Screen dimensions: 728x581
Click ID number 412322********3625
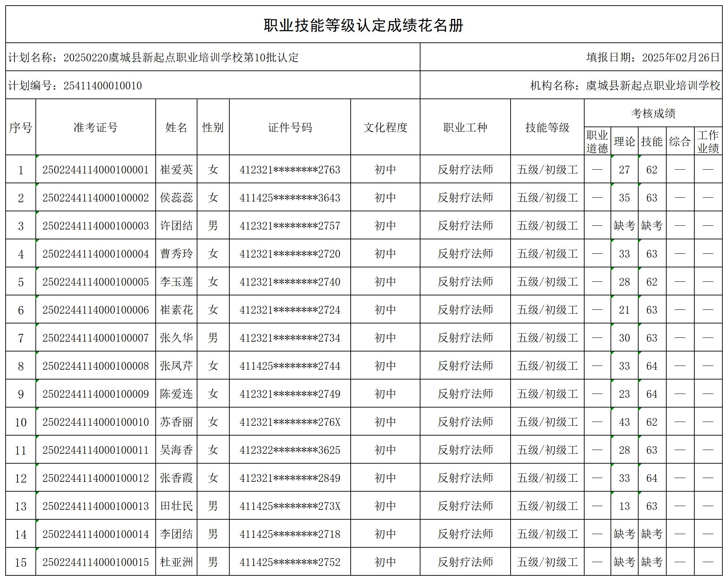click(x=290, y=450)
